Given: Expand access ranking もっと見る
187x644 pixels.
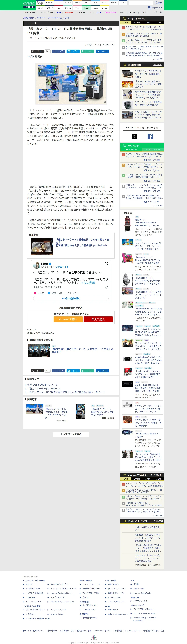Looking at the screenshot, I should pyautogui.click(x=157, y=59).
